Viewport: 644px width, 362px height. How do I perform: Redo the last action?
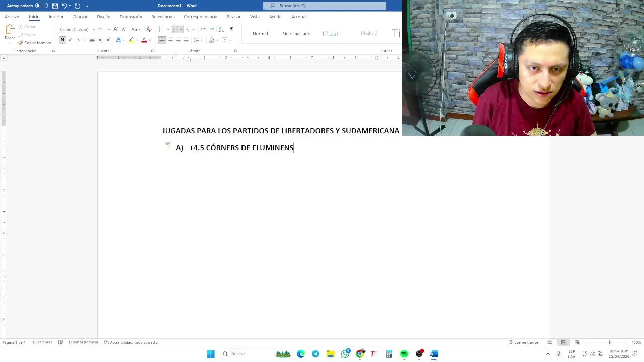click(x=77, y=6)
